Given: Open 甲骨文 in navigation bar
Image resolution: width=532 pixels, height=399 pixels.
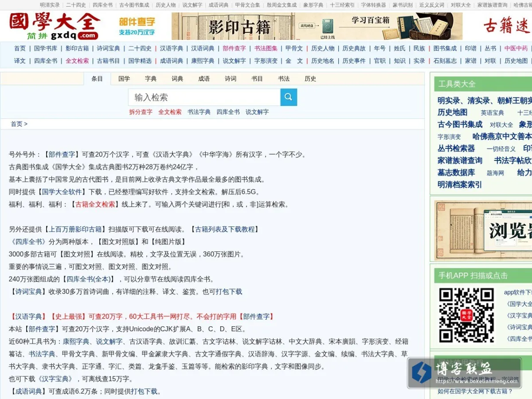Looking at the screenshot, I should pyautogui.click(x=294, y=48).
